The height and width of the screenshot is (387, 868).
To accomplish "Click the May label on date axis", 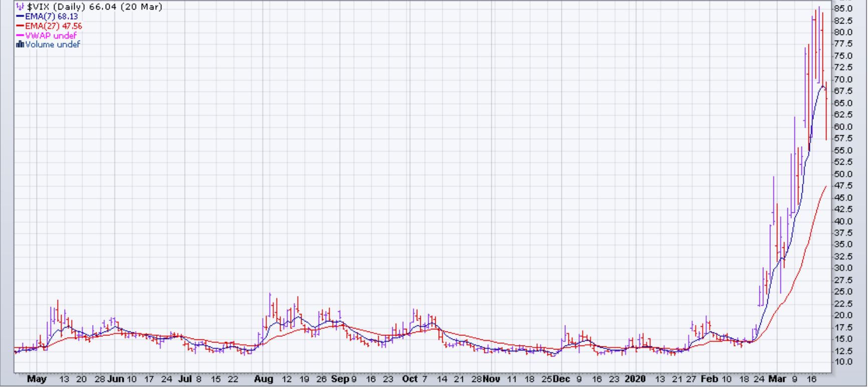I will (36, 379).
